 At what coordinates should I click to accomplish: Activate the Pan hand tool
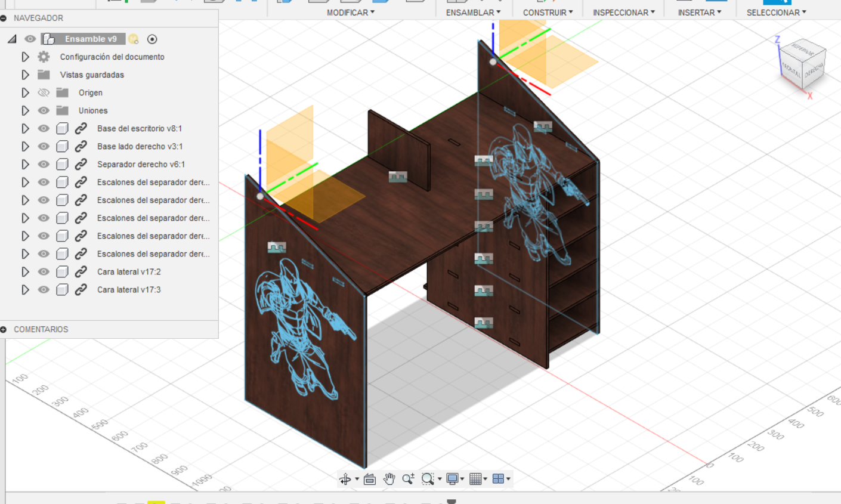click(x=389, y=479)
